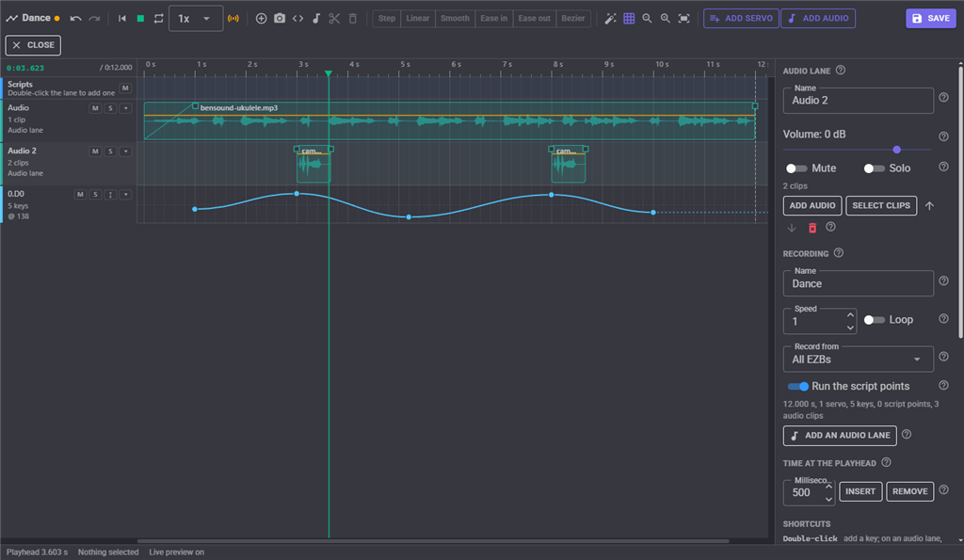964x560 pixels.
Task: Redo the last undone edit
Action: 94,19
